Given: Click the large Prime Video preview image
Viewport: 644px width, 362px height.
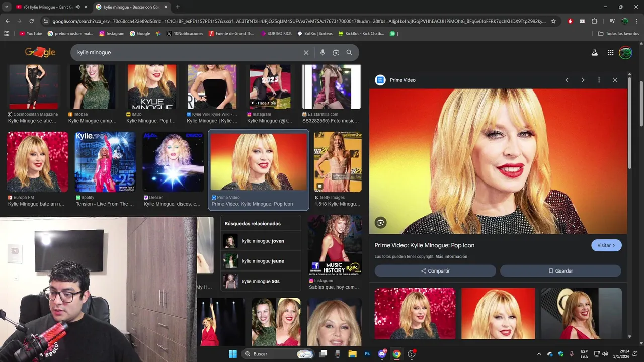Looking at the screenshot, I should click(498, 161).
